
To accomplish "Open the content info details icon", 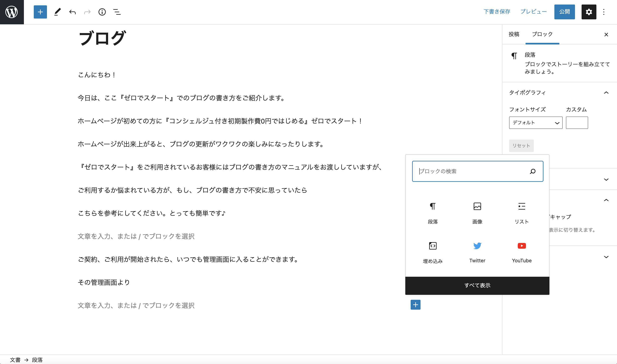I will coord(102,12).
